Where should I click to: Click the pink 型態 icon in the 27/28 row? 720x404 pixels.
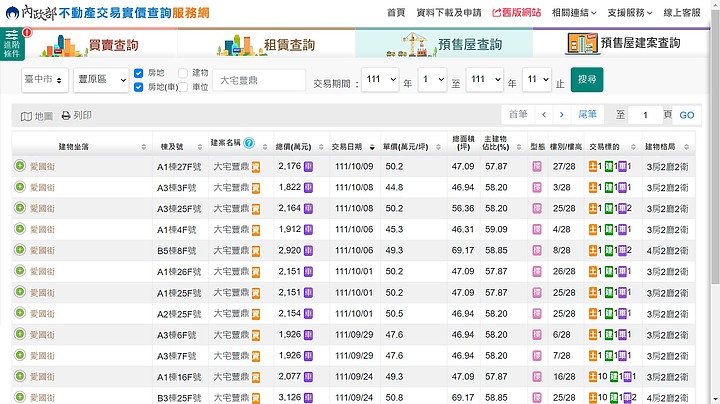click(x=537, y=166)
